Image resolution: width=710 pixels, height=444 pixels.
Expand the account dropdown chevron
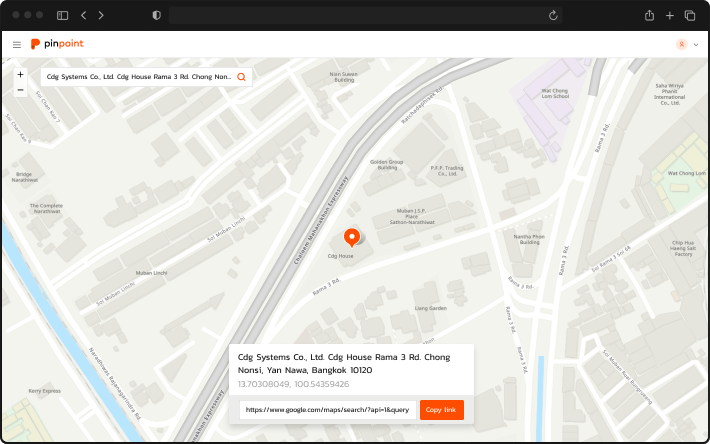[696, 44]
